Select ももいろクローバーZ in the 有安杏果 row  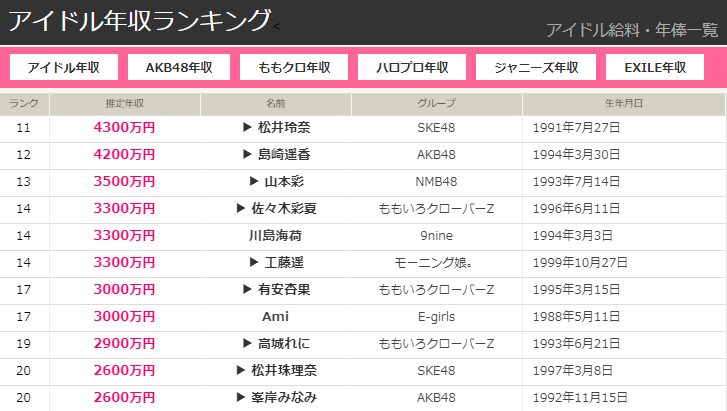(436, 289)
